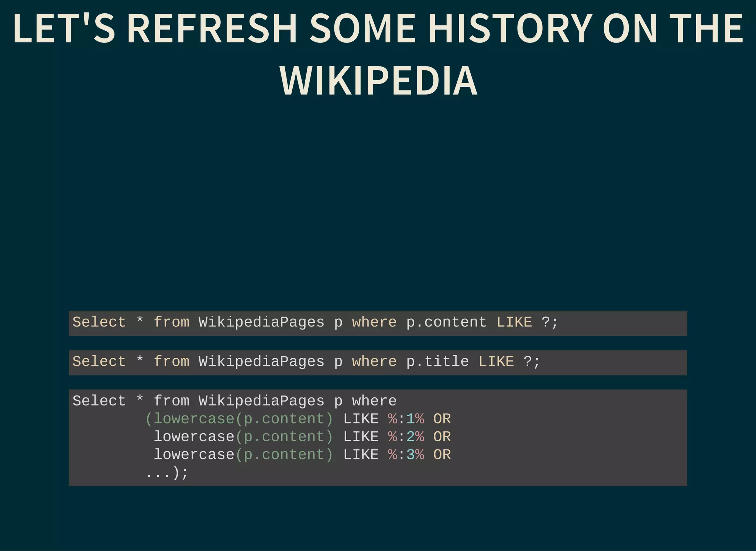
Task: Click the word 'WIKIPEDIA' in the heading
Action: [378, 81]
